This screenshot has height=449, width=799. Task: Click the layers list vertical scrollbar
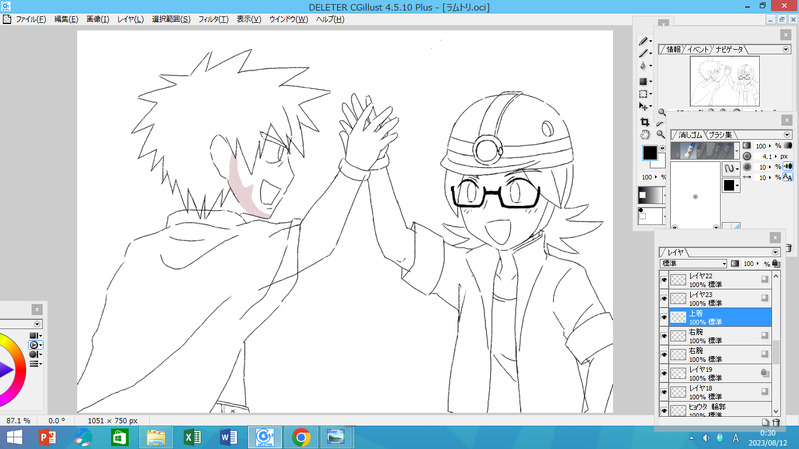point(776,344)
